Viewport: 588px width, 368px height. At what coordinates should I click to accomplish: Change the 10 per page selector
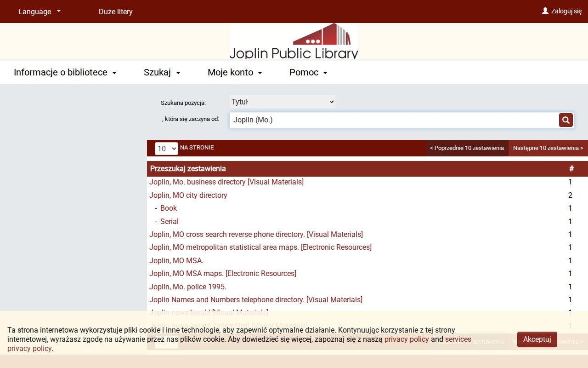click(166, 148)
